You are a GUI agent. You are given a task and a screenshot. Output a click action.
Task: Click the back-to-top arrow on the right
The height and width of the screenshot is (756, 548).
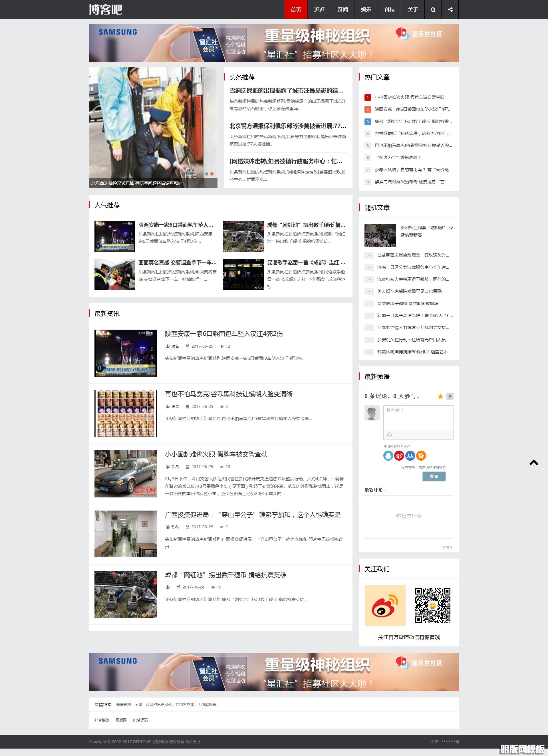coord(534,463)
